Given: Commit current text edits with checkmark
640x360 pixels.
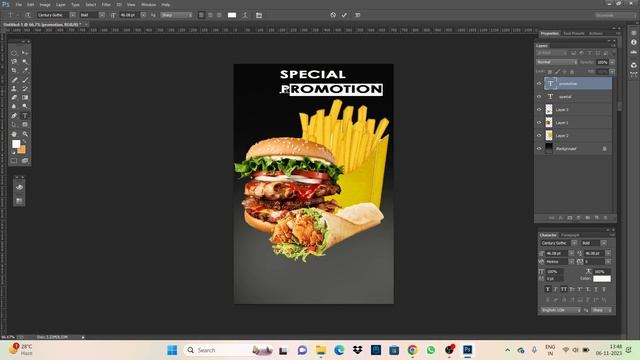Looking at the screenshot, I should click(x=344, y=15).
